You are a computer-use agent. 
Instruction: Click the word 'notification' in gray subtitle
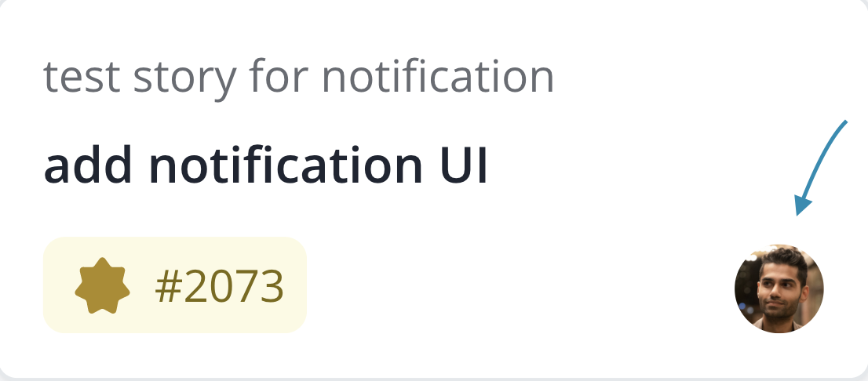point(438,78)
